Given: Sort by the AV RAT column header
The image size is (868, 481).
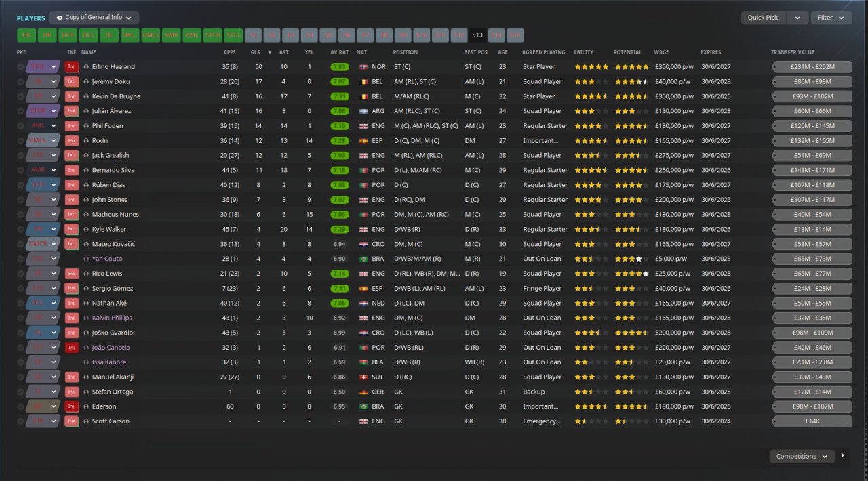Looking at the screenshot, I should (x=340, y=52).
